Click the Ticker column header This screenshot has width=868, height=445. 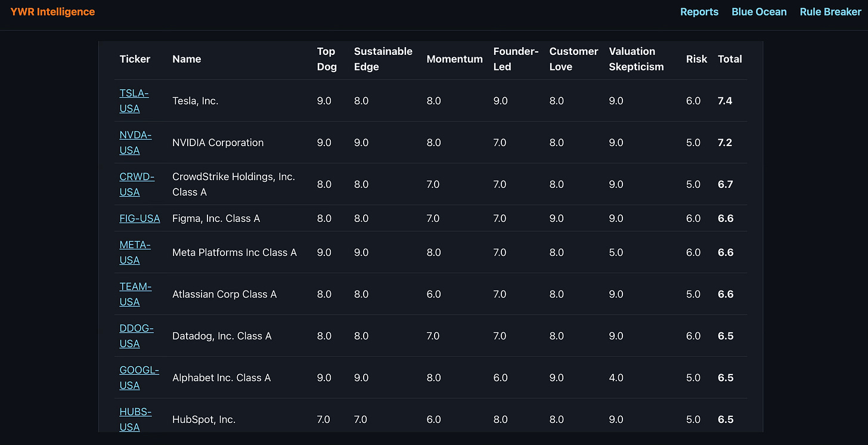[135, 59]
